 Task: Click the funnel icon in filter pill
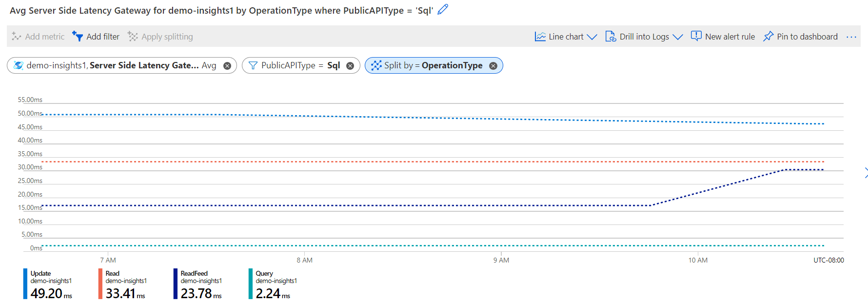253,65
